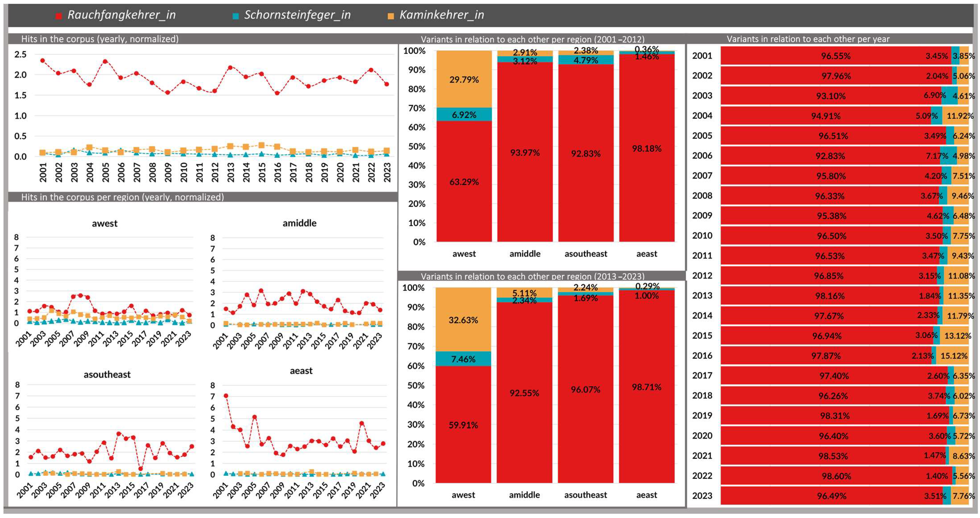Click the 2023 row label in yearly bars
This screenshot has width=980, height=518.
coord(702,496)
